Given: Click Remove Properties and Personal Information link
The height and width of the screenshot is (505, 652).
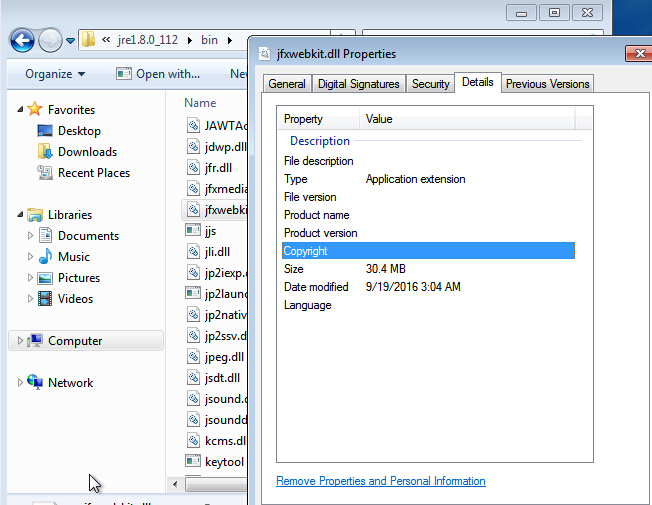Looking at the screenshot, I should click(380, 481).
